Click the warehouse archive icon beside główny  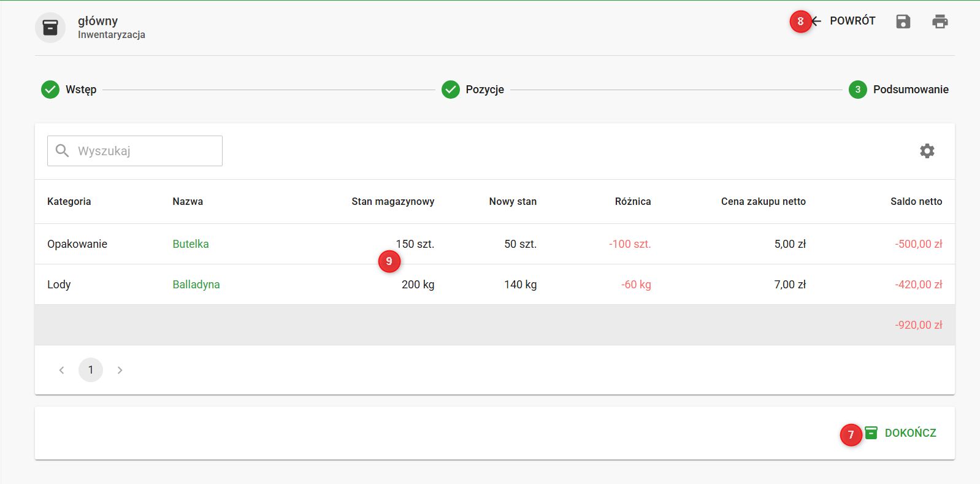[x=50, y=28]
